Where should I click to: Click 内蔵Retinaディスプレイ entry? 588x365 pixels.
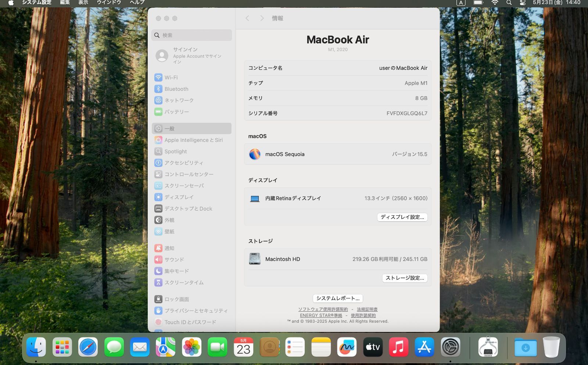[x=338, y=198]
